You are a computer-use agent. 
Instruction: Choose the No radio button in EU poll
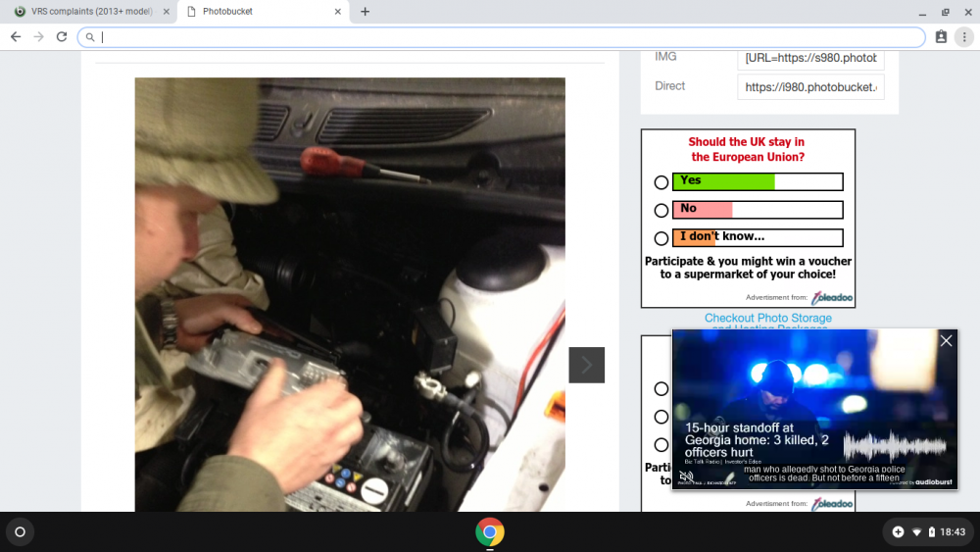pyautogui.click(x=661, y=211)
